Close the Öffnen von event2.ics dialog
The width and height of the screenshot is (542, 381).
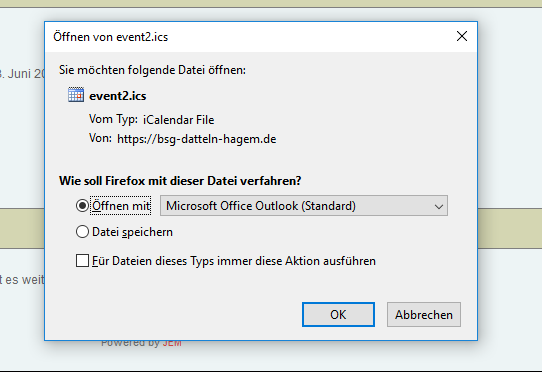pyautogui.click(x=462, y=36)
